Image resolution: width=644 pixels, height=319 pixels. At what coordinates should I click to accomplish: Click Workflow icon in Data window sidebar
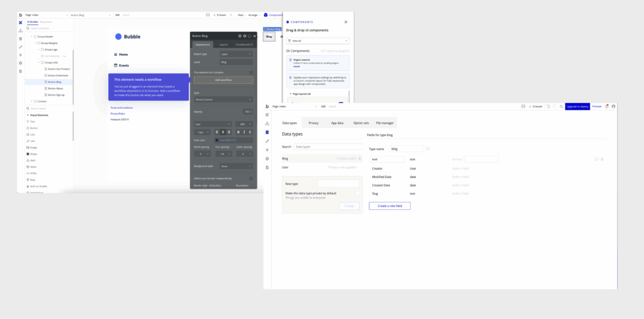point(267,124)
